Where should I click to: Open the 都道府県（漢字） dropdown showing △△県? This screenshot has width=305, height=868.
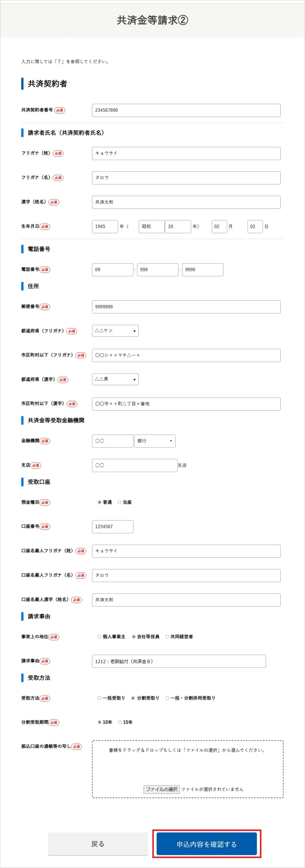(x=115, y=379)
